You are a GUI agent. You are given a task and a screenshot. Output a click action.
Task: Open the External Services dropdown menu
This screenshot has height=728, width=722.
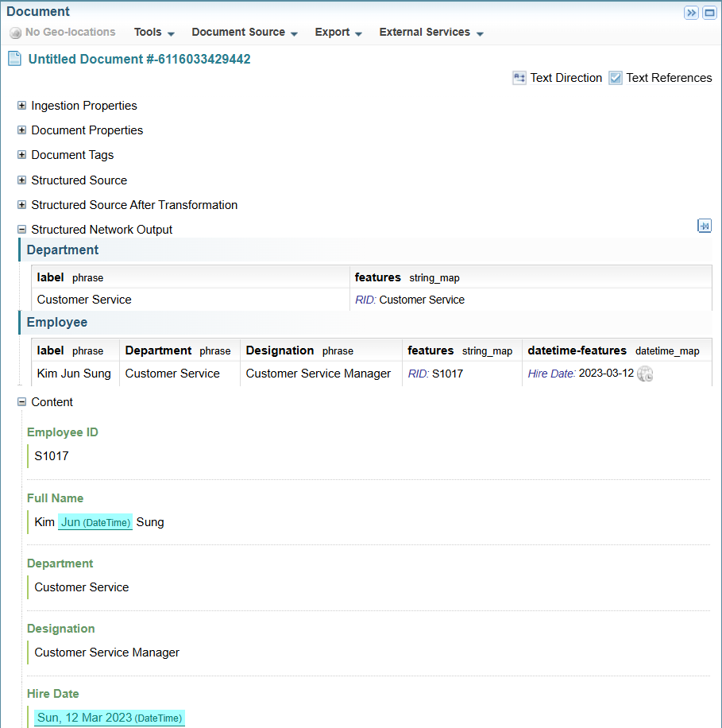tap(431, 33)
